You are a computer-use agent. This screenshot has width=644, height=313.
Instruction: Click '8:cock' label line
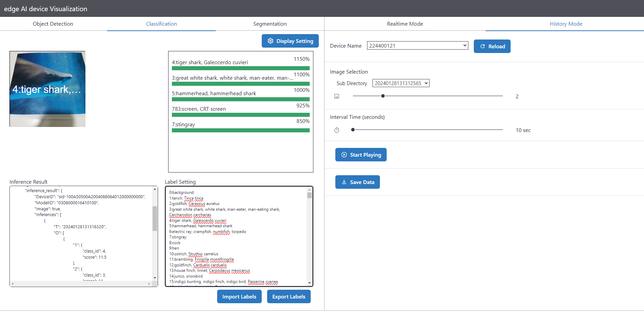(175, 243)
